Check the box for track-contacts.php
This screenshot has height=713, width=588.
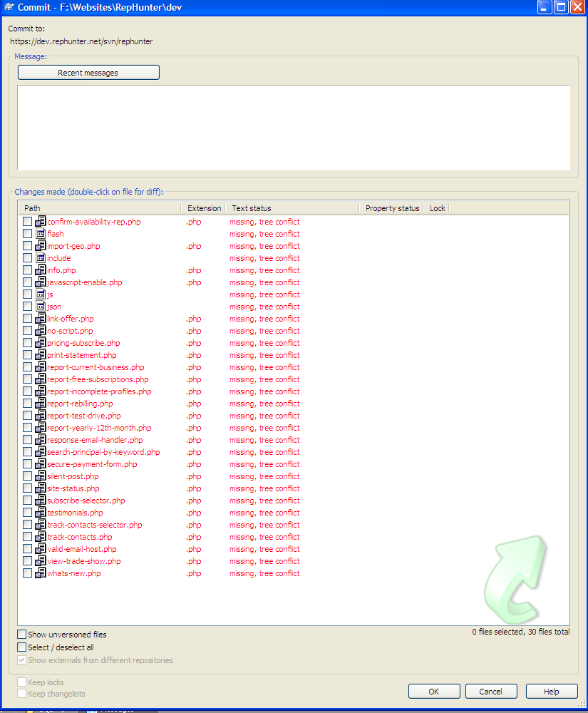coord(27,537)
